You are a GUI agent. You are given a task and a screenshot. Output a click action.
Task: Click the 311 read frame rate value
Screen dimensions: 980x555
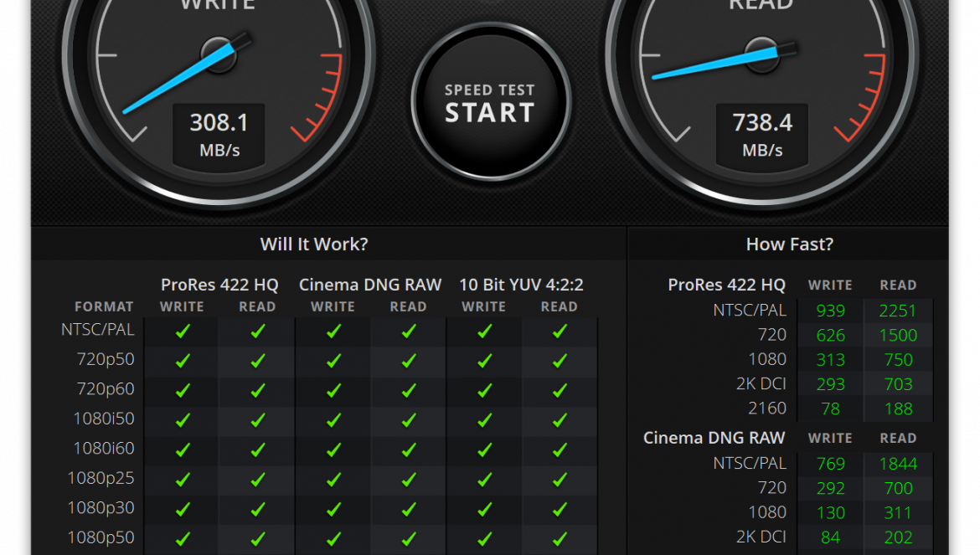[x=898, y=512]
